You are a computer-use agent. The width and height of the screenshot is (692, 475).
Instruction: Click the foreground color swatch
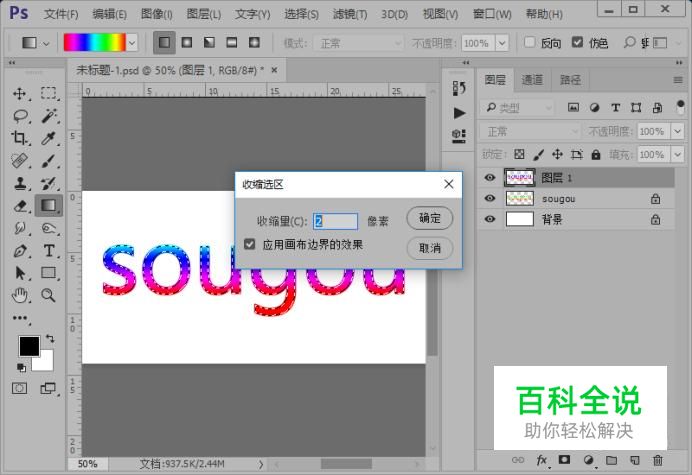29,346
